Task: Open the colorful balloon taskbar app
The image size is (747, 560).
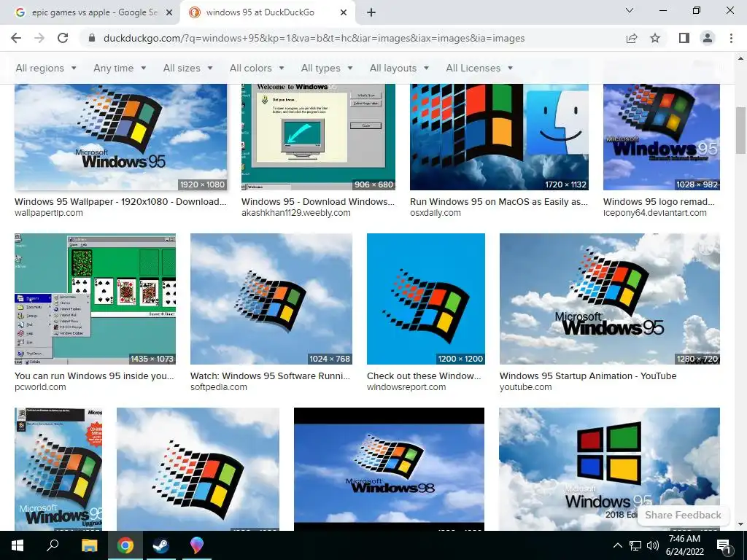Action: 196,545
